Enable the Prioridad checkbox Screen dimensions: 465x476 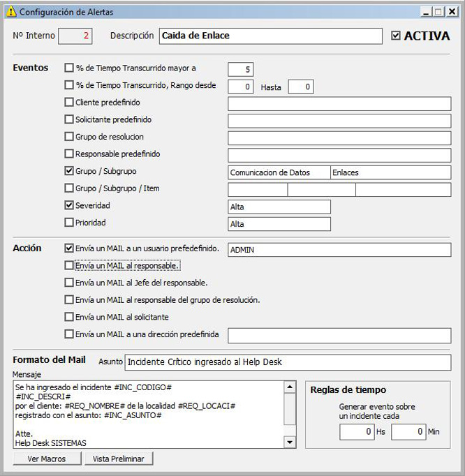click(x=69, y=223)
